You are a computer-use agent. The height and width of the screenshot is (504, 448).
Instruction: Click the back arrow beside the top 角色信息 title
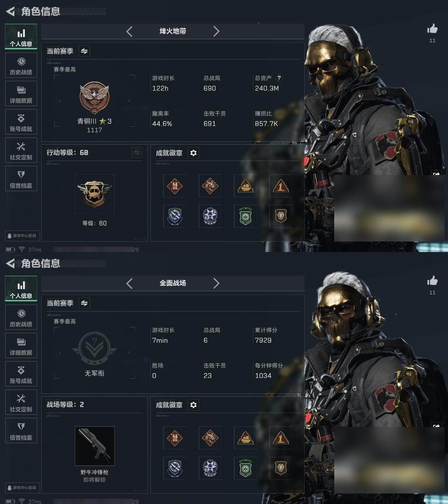tap(10, 12)
